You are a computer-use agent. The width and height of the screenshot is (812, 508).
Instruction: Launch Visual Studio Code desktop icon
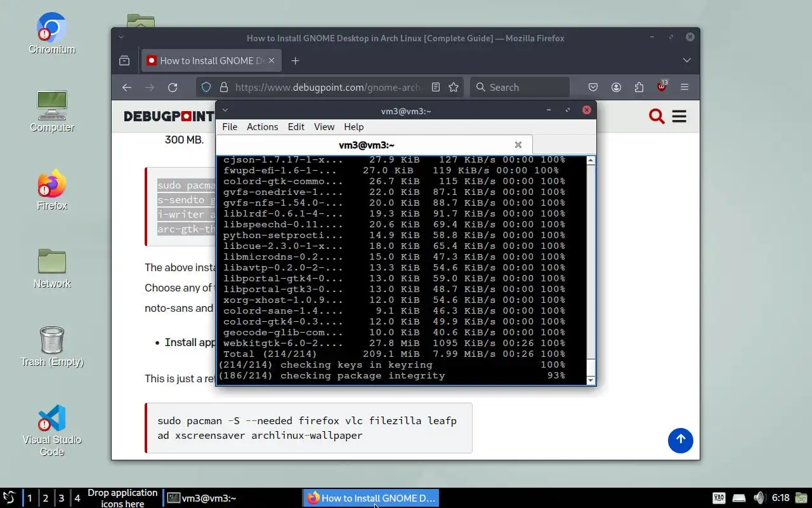pyautogui.click(x=51, y=431)
